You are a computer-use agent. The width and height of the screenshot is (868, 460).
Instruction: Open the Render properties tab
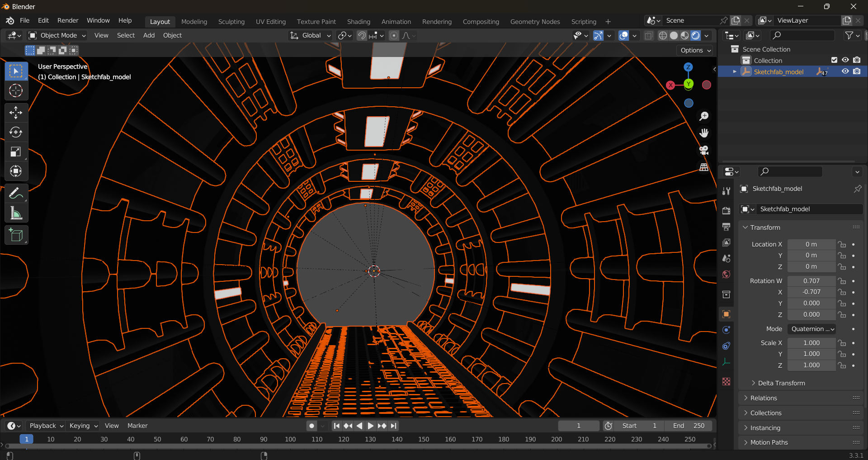click(x=726, y=211)
